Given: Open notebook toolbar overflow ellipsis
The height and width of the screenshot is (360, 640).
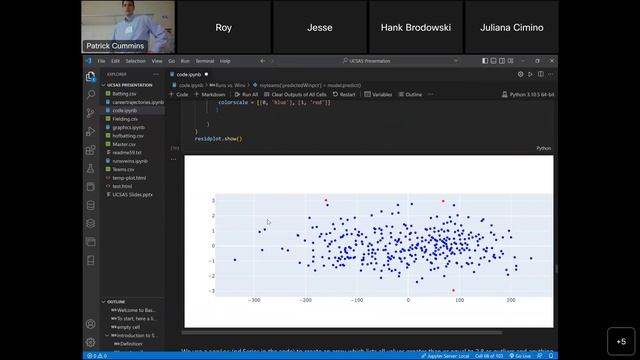Looking at the screenshot, I should 431,94.
